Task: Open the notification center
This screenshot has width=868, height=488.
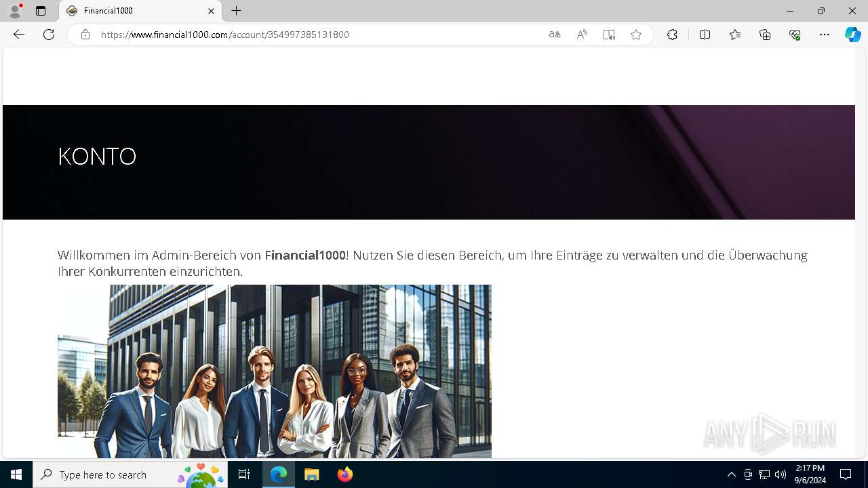Action: click(x=846, y=474)
